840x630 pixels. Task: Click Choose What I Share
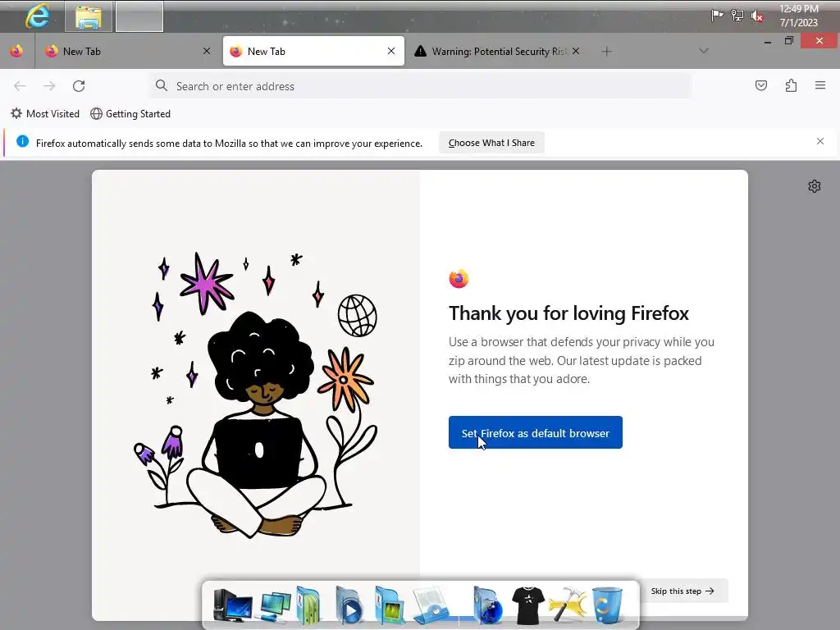[x=491, y=143]
